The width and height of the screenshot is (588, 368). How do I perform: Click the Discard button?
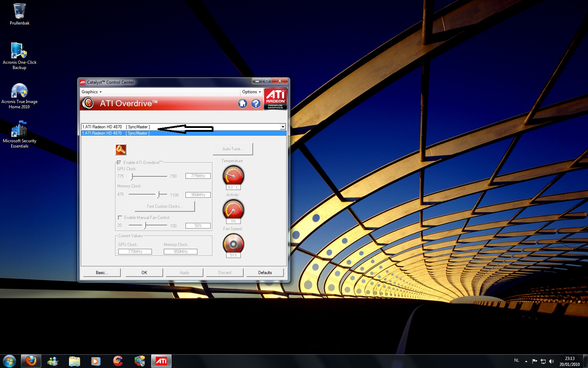pos(225,272)
